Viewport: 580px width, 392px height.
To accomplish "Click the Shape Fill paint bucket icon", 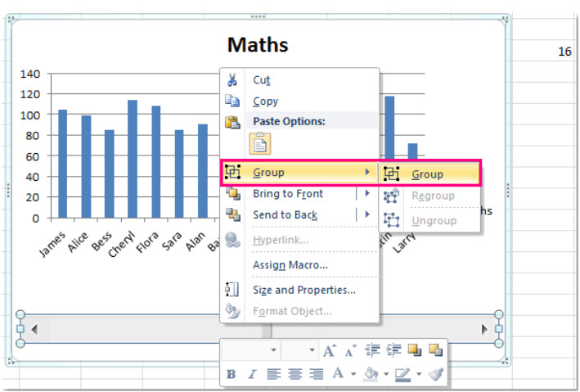I will pyautogui.click(x=371, y=374).
